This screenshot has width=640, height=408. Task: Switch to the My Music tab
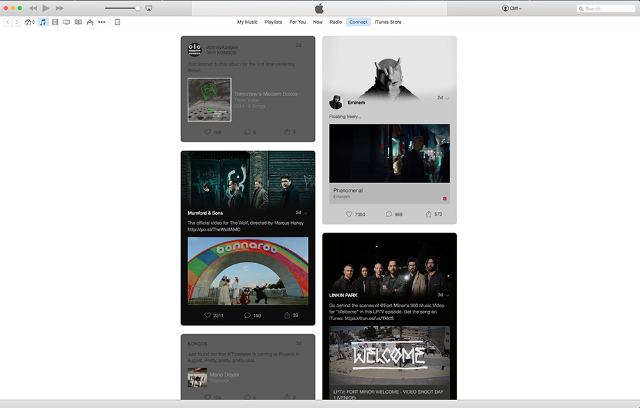tap(247, 22)
